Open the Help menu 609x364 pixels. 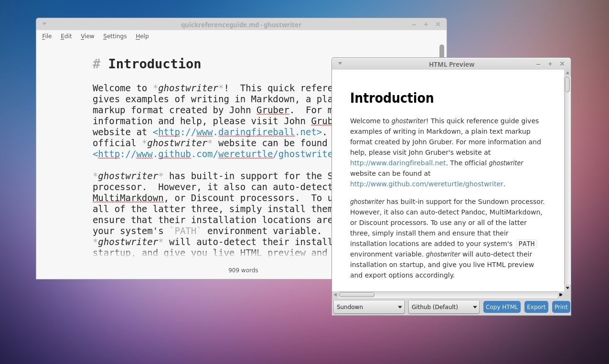click(142, 36)
